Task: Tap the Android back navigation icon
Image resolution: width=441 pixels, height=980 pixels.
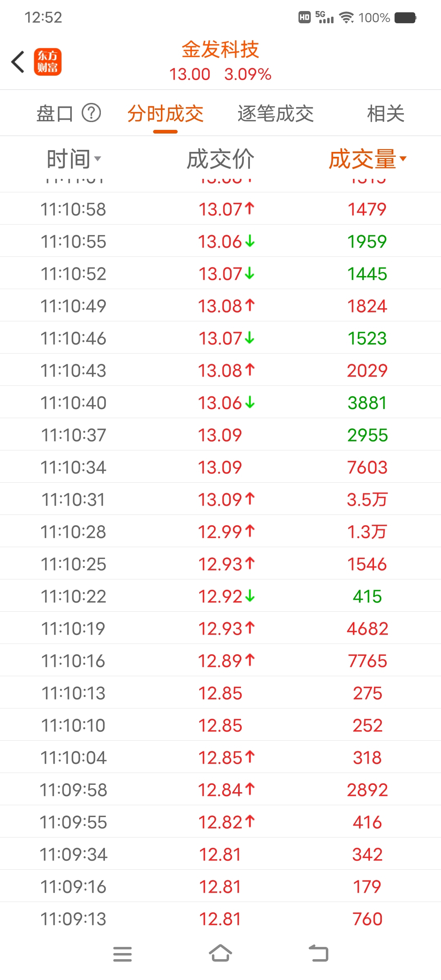Action: 318,953
